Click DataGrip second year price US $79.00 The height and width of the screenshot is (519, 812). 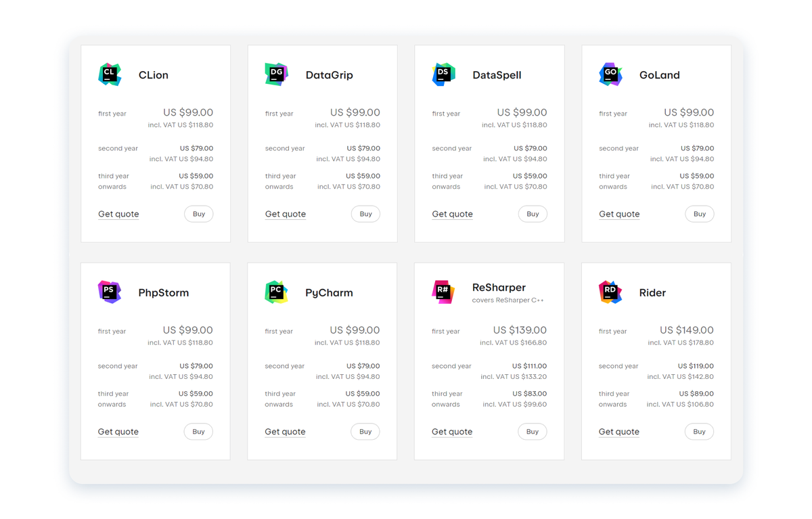point(363,148)
